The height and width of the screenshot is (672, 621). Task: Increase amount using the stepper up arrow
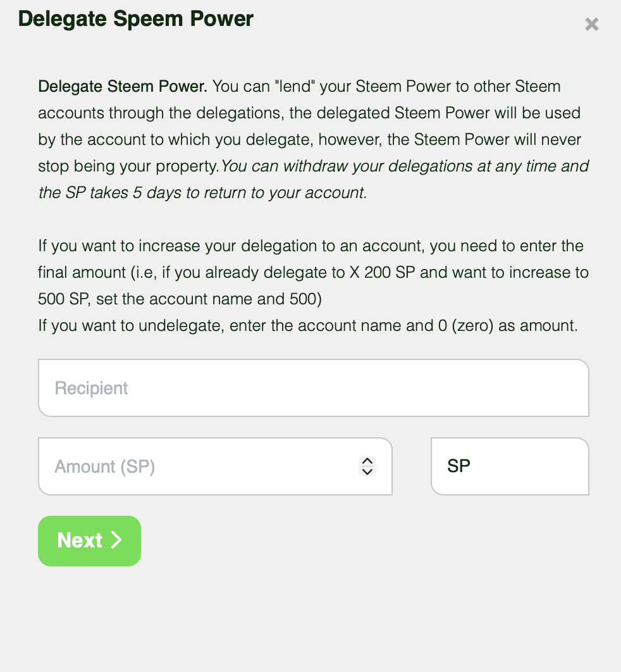(367, 461)
